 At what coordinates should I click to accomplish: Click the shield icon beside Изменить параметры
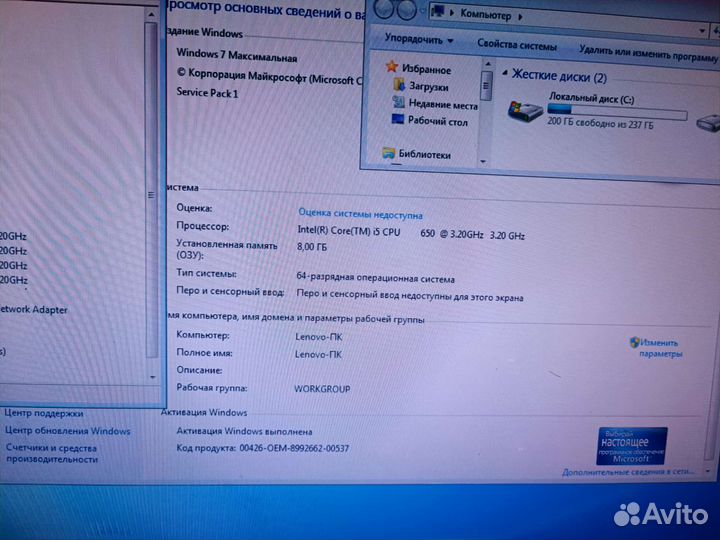[634, 342]
